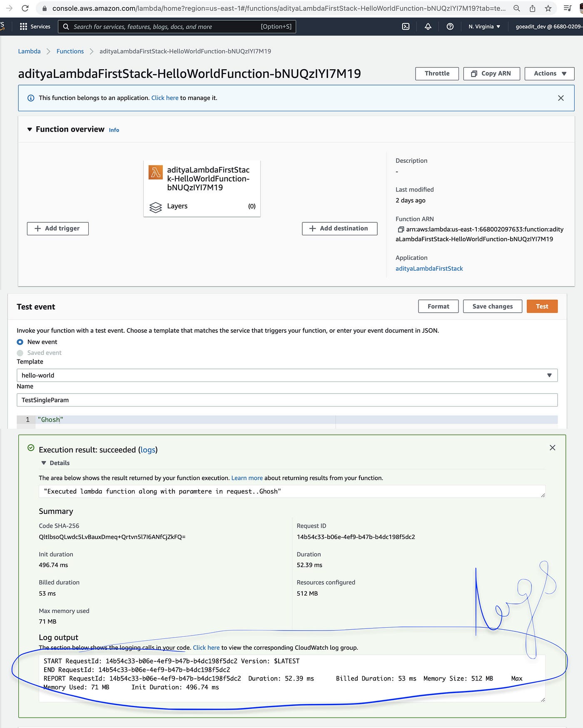The width and height of the screenshot is (583, 728).
Task: Click the Max memory used value 71 MB
Action: click(47, 622)
